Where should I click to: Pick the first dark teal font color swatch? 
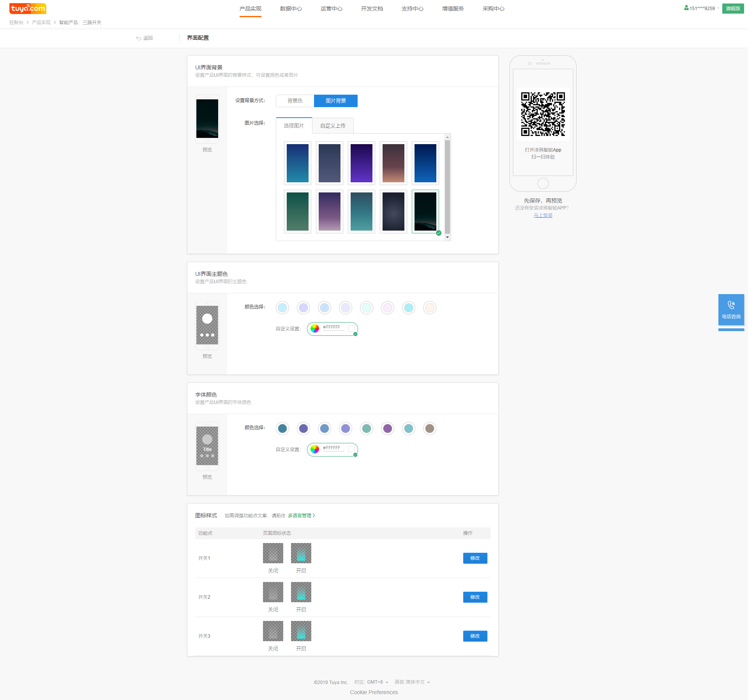point(282,428)
